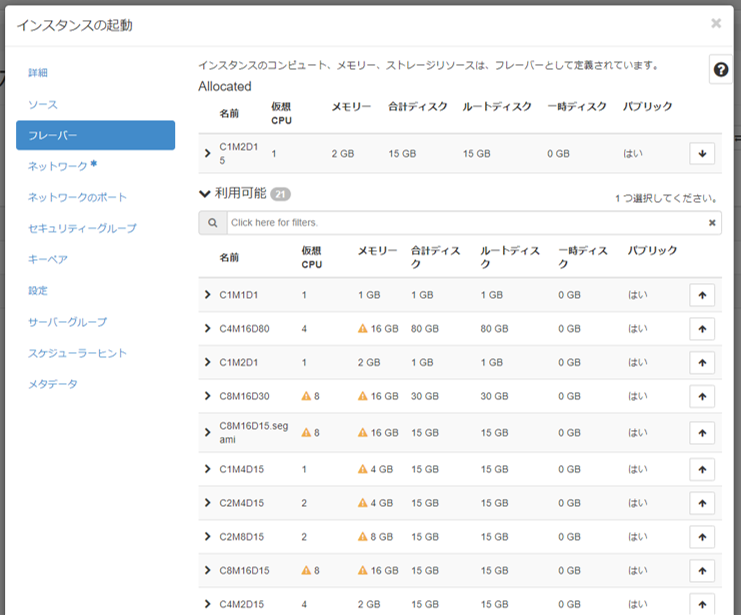Screen dimensions: 741x615
Task: Click the memory warning icon for C4M16D80
Action: coord(362,329)
